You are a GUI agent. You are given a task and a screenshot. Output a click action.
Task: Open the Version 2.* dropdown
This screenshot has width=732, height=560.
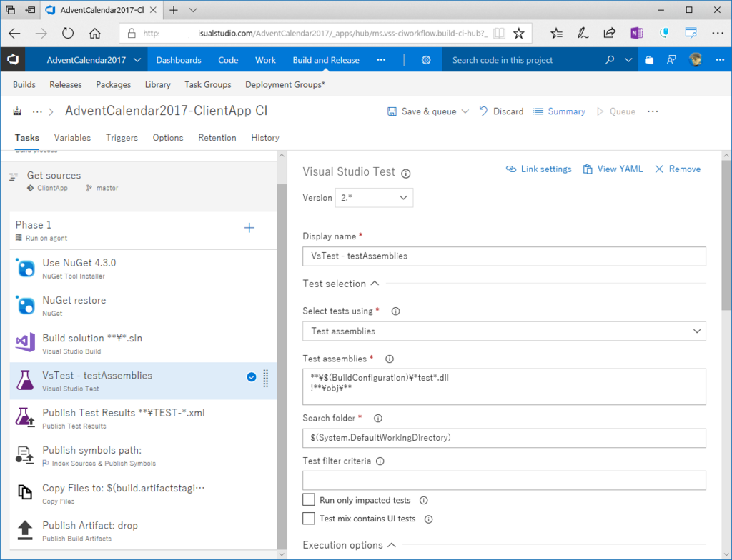(x=374, y=198)
